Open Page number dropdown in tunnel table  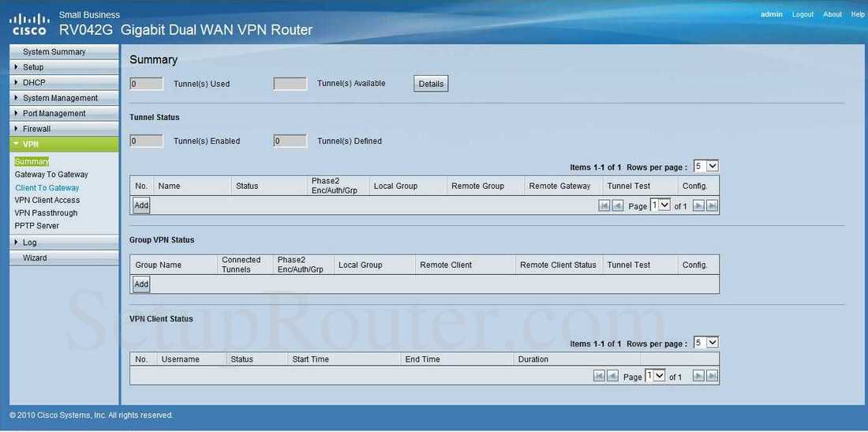pos(660,205)
